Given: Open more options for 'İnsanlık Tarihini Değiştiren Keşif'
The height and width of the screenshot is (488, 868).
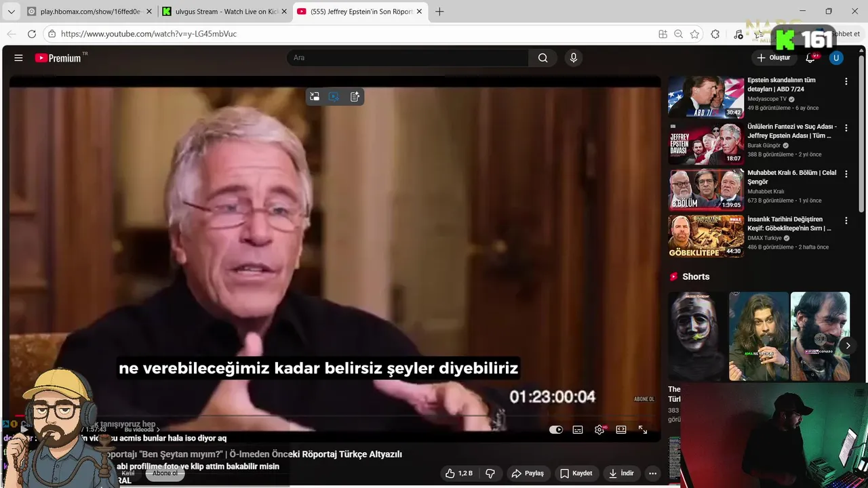Looking at the screenshot, I should point(846,220).
